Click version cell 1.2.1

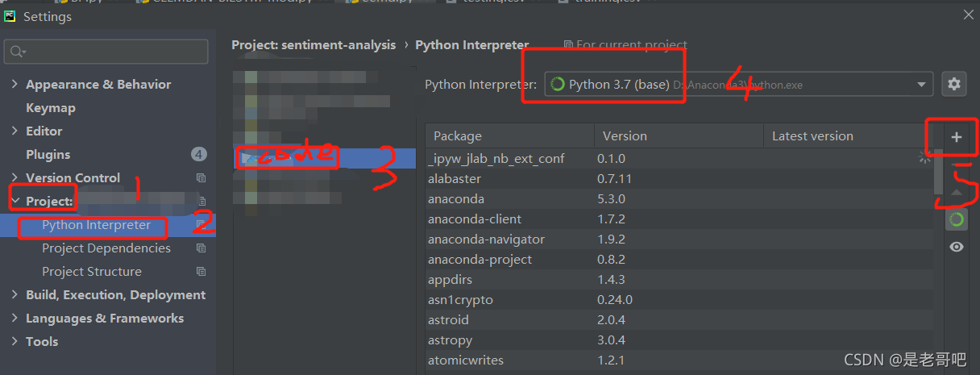coord(612,360)
